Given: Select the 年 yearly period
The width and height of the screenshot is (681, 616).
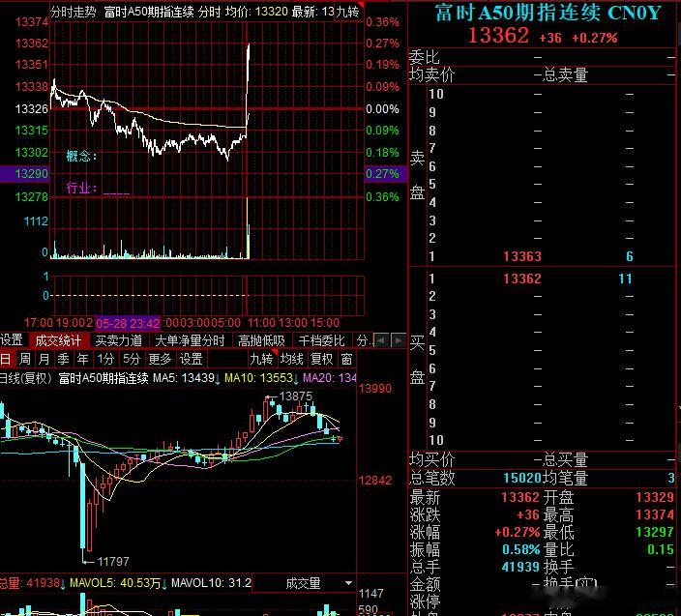Looking at the screenshot, I should click(82, 359).
